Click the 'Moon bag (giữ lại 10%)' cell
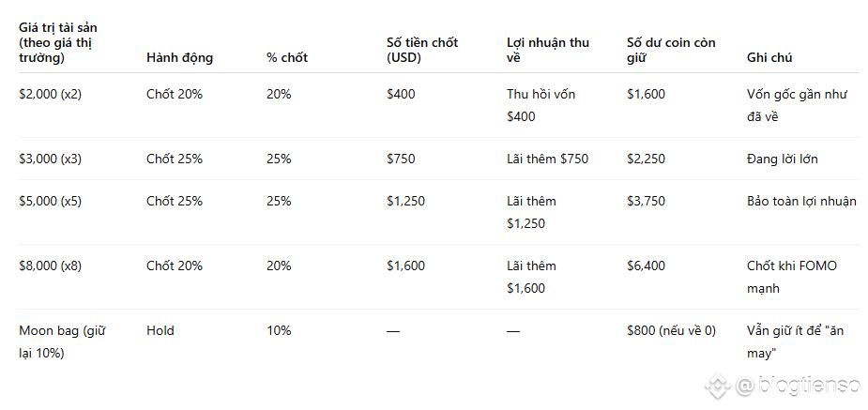868x410 pixels. (x=62, y=342)
